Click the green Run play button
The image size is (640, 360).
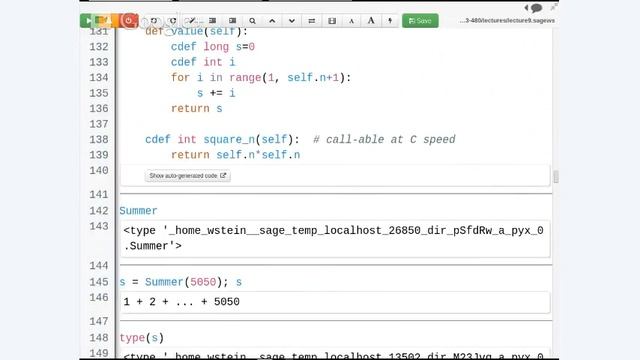87,21
